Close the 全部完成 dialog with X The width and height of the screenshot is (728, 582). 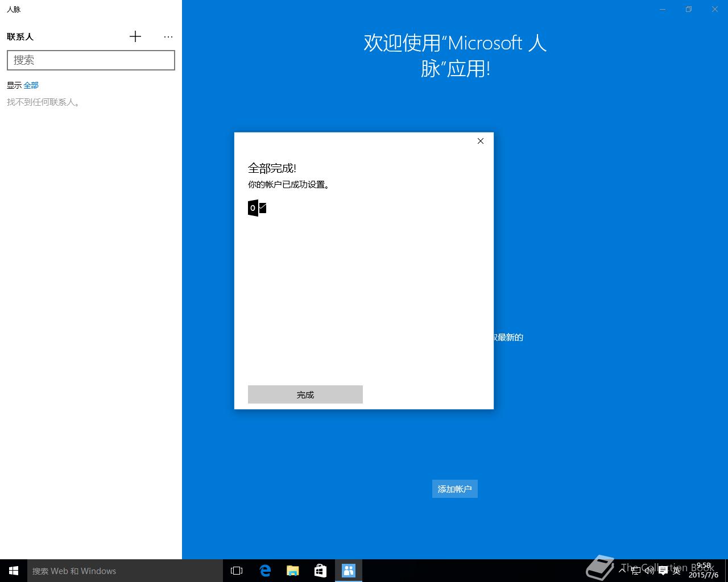click(481, 141)
